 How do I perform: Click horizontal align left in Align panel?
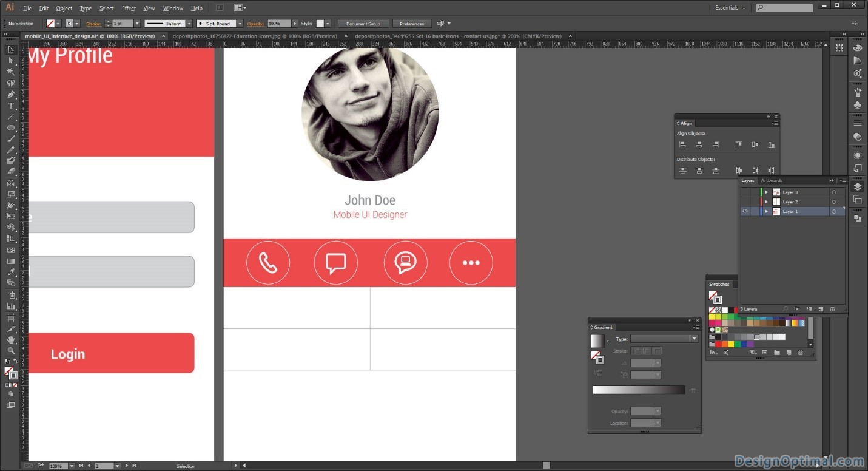(682, 144)
